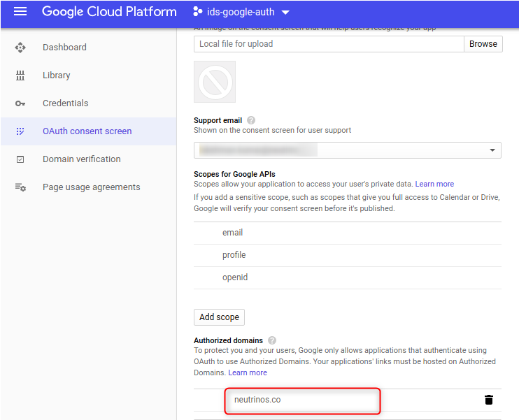Click the Library sidebar icon
This screenshot has width=519, height=420.
[x=20, y=75]
